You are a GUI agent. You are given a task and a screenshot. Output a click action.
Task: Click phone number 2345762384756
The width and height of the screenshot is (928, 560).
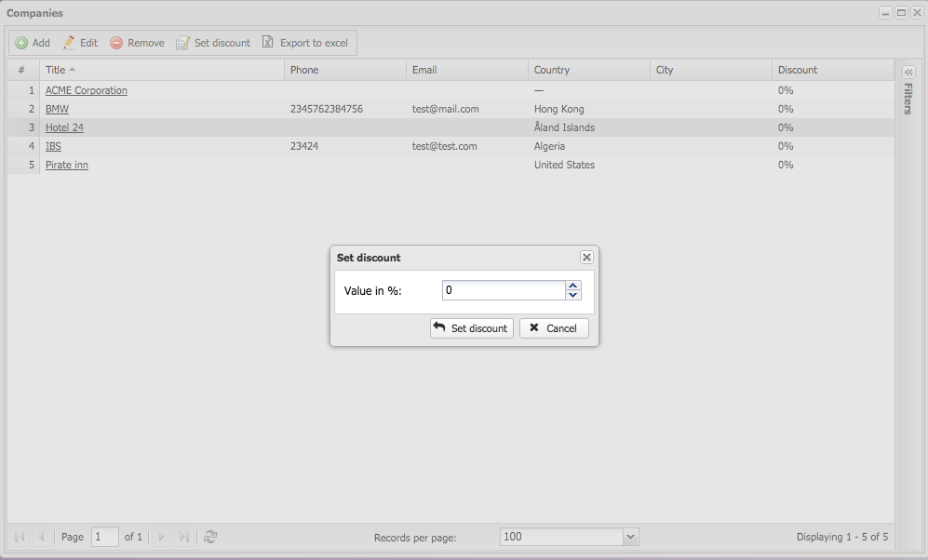[327, 109]
